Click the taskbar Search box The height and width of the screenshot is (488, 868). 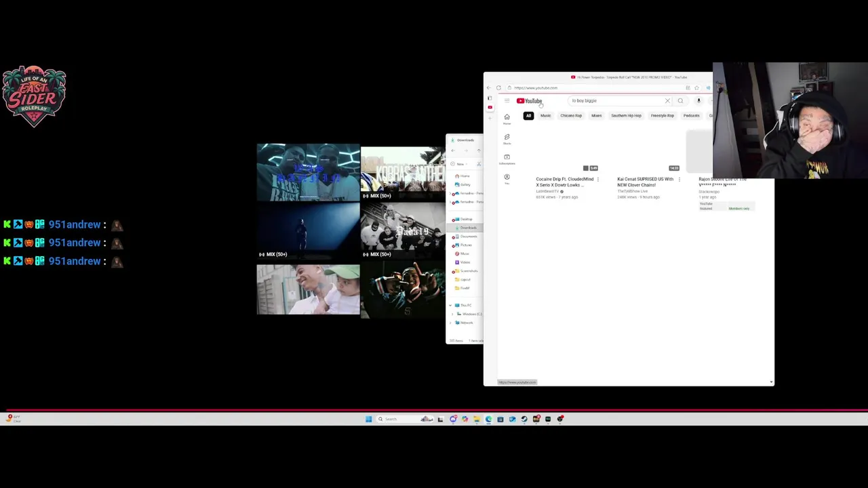tap(405, 419)
